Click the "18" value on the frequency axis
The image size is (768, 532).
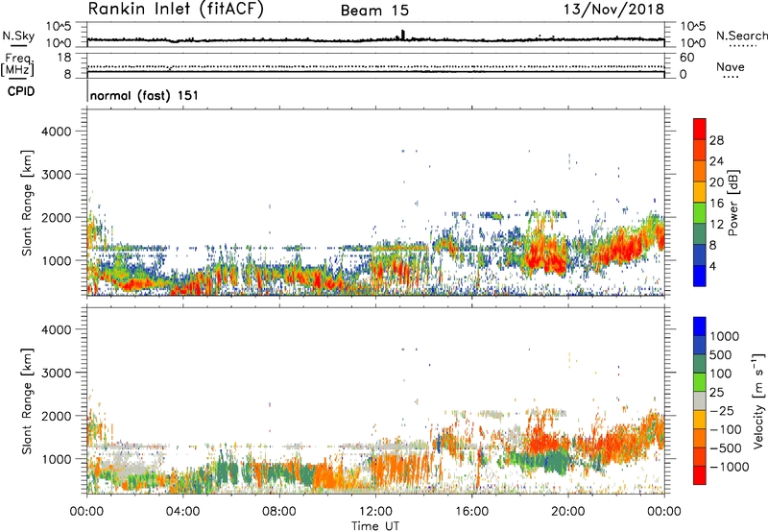[x=64, y=58]
